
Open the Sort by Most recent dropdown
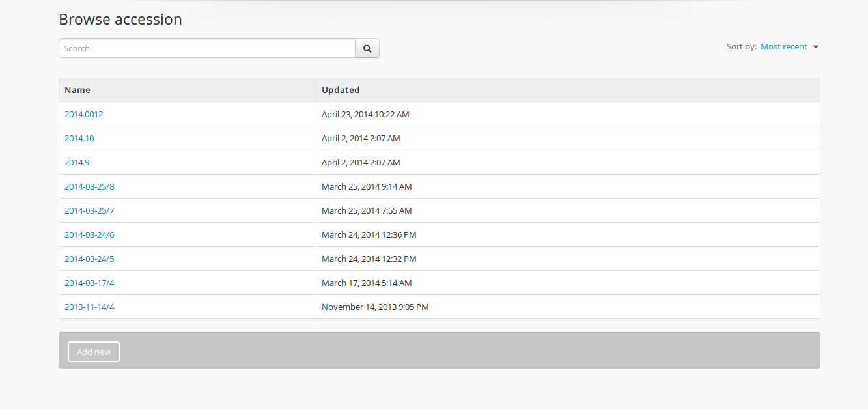[x=783, y=47]
